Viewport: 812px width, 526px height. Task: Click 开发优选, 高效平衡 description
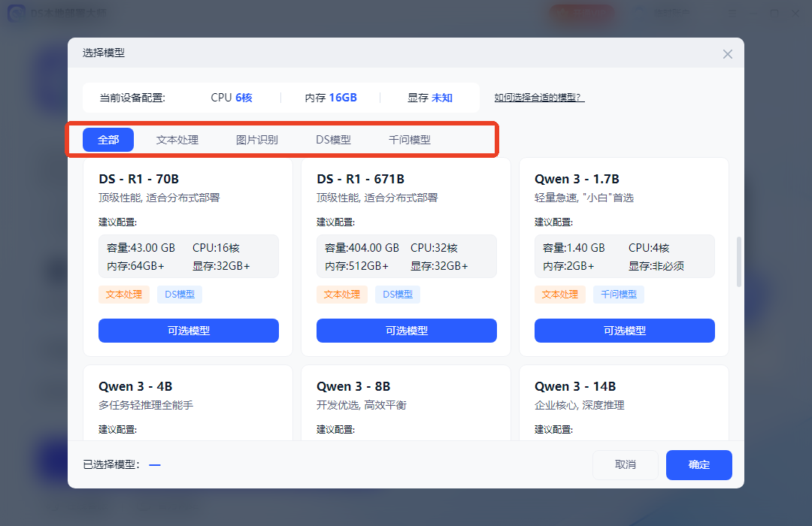pos(362,405)
